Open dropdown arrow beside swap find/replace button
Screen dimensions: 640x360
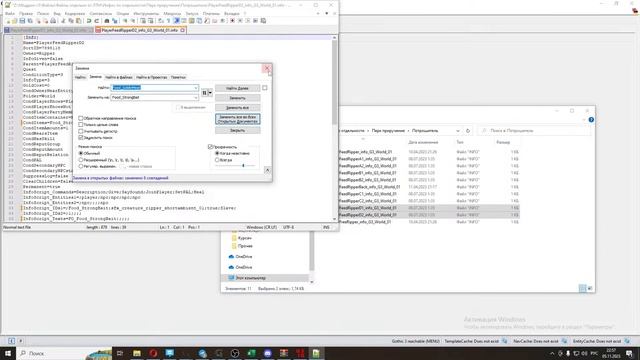click(210, 93)
